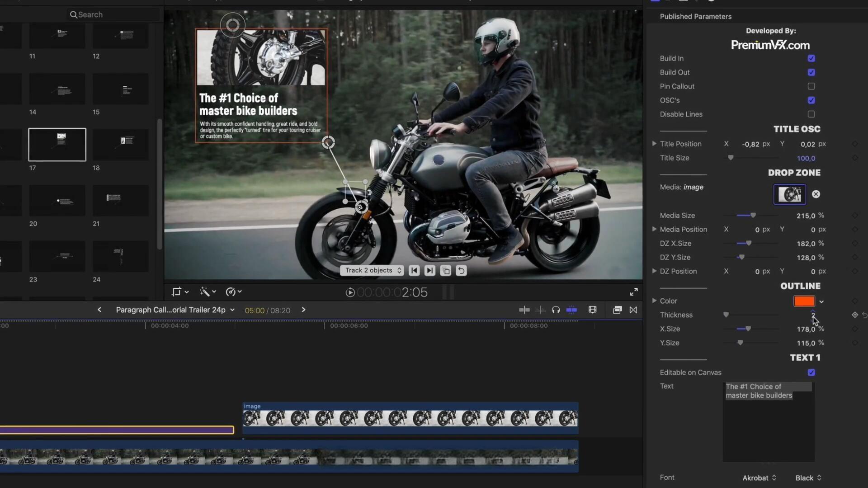Image resolution: width=868 pixels, height=488 pixels.
Task: Enable the Disable Lines checkbox
Action: [811, 114]
